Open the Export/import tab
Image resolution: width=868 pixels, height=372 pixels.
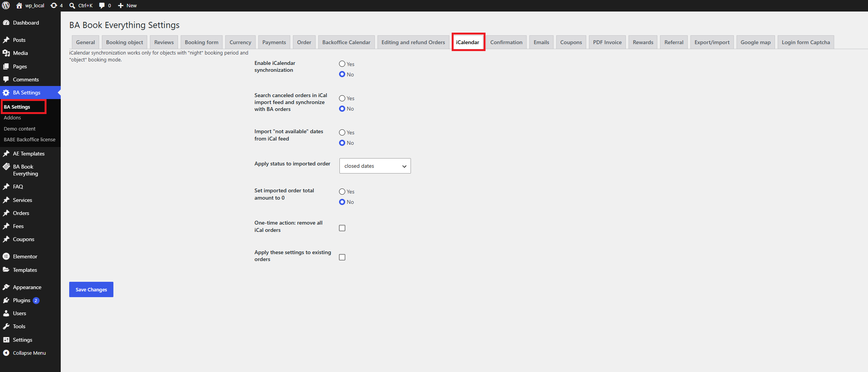(x=712, y=42)
